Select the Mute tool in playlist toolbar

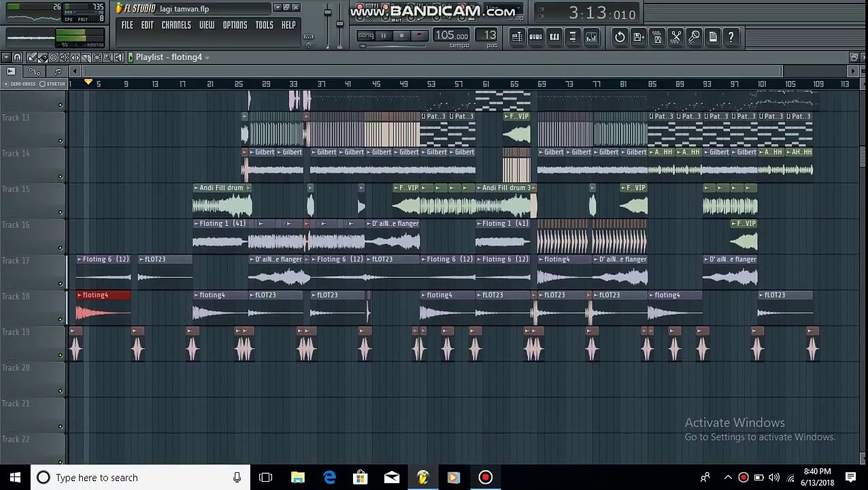tap(64, 57)
